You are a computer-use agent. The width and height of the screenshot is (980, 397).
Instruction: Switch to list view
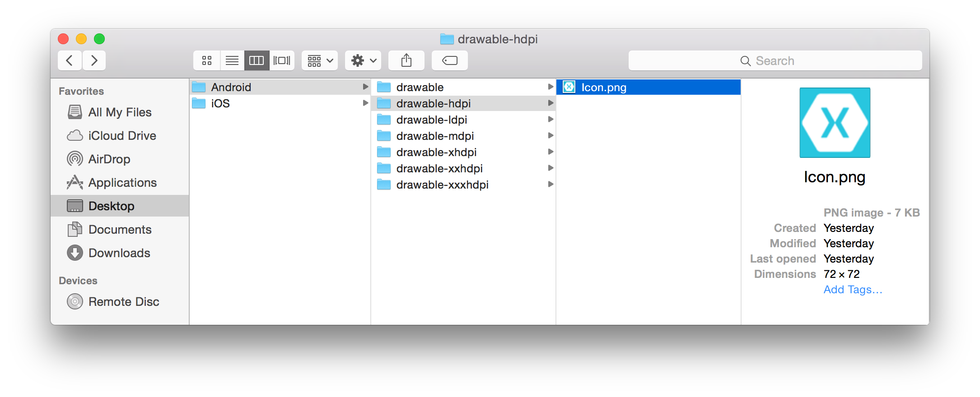(232, 60)
